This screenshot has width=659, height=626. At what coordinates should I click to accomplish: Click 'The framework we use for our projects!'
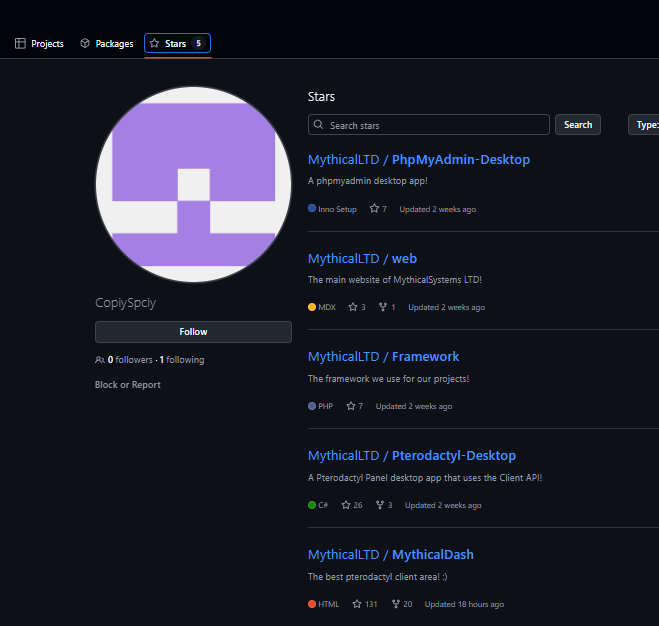tap(388, 379)
